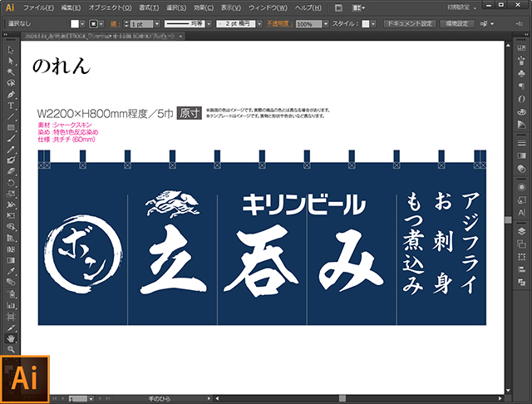Close the open document tab
This screenshot has height=404, width=532.
(x=181, y=36)
